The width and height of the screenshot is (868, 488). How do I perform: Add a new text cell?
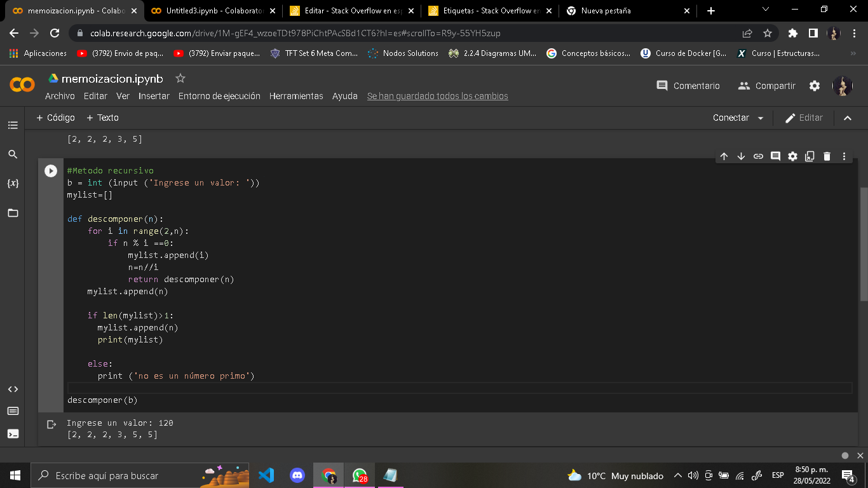[x=102, y=118]
